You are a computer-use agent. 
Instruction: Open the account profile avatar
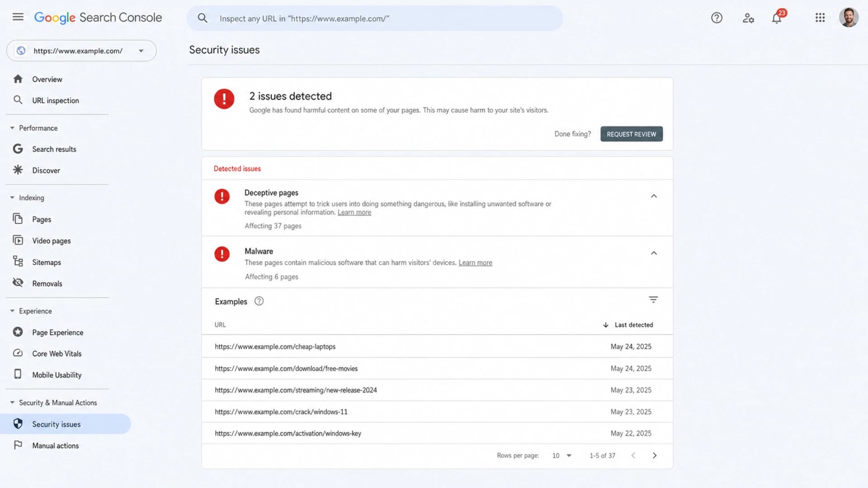click(x=849, y=18)
